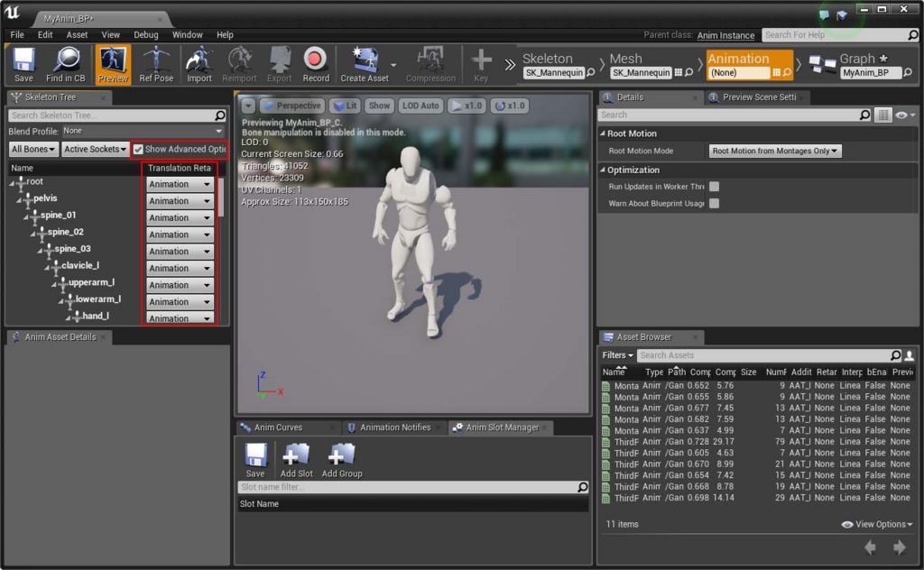Click Add Group in Anim Slot Manager
924x570 pixels.
pyautogui.click(x=342, y=460)
